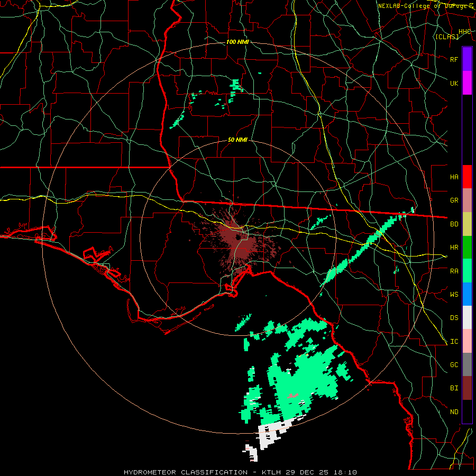Click the BI legend label
Screen dimensions: 476x476
[x=454, y=388]
